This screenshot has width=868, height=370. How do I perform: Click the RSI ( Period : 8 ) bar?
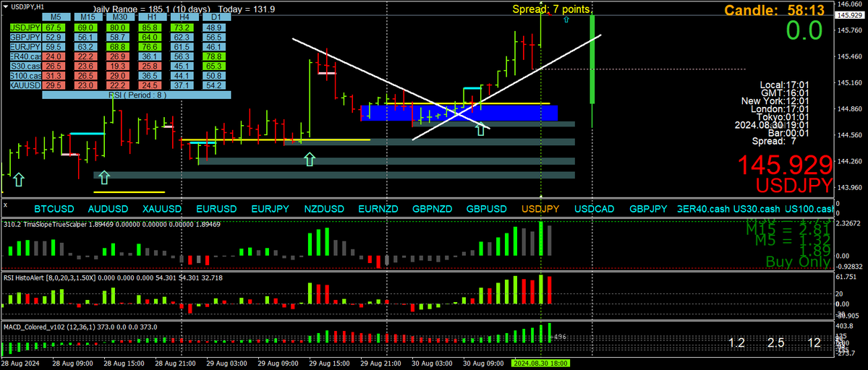(x=136, y=94)
